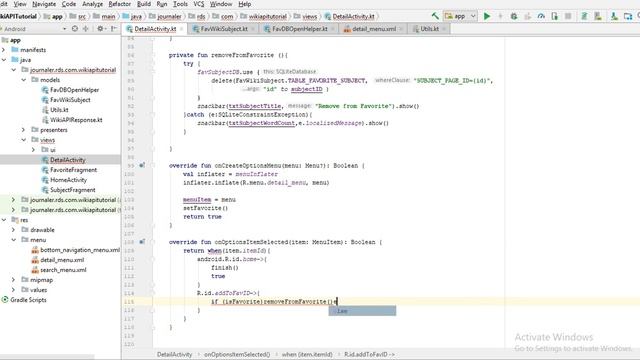Viewport: 640px width, 360px height.
Task: Open the AVD Manager icon
Action: [598, 16]
